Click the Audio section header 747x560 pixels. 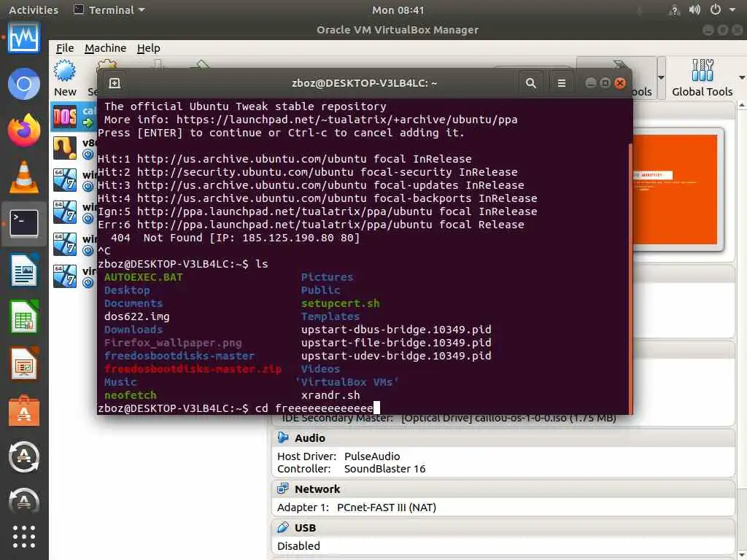click(503, 438)
